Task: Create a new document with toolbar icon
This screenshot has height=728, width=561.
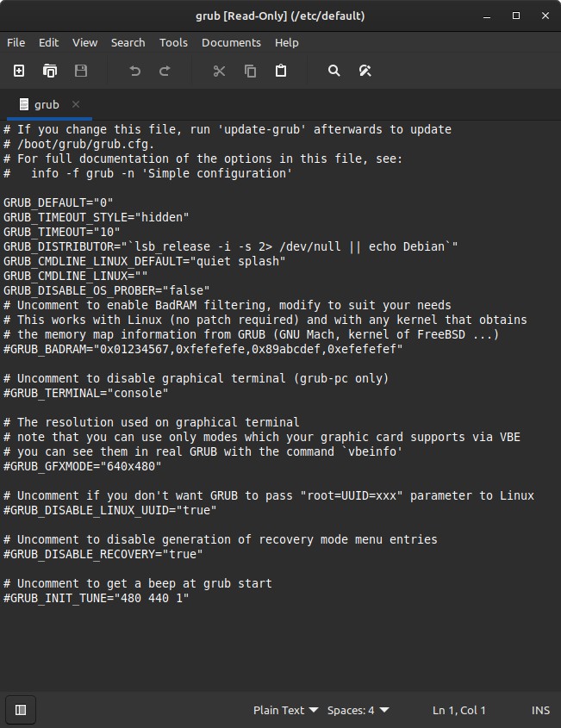Action: (19, 71)
